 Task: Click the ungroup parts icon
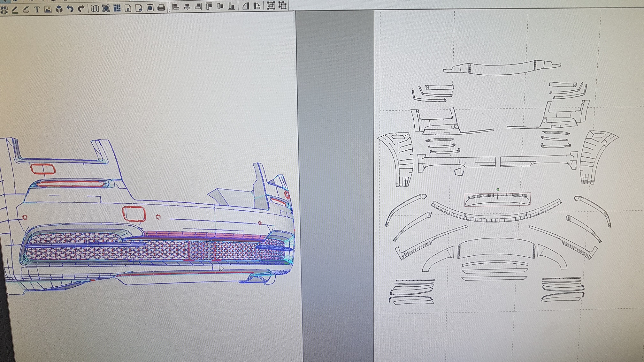(x=282, y=5)
